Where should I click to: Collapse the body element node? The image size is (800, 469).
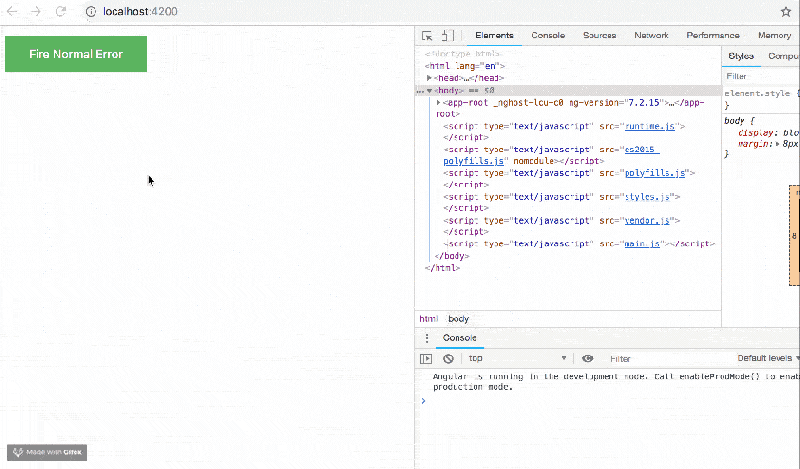pos(430,90)
